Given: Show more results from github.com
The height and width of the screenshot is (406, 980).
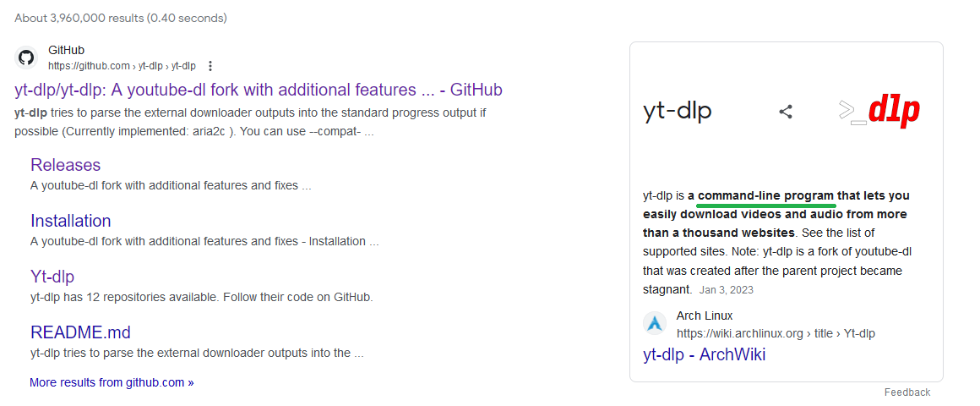Looking at the screenshot, I should point(112,382).
